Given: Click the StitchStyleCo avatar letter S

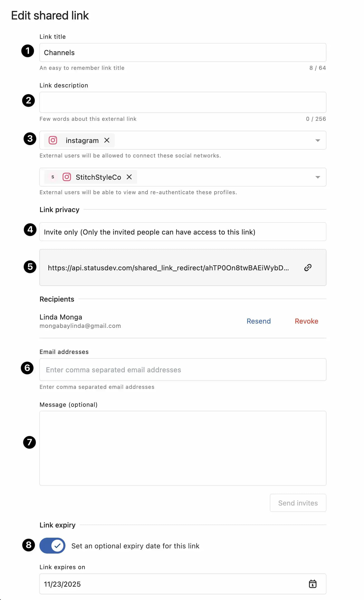Looking at the screenshot, I should 53,177.
